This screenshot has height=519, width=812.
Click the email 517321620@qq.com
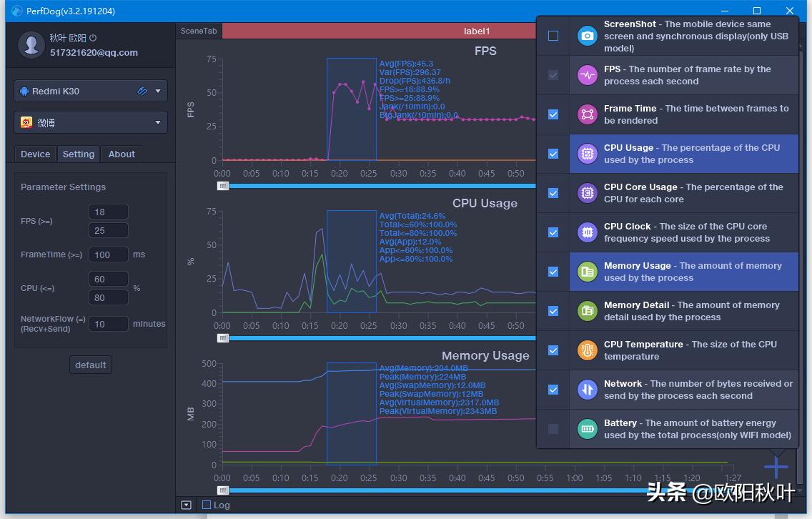pos(94,52)
